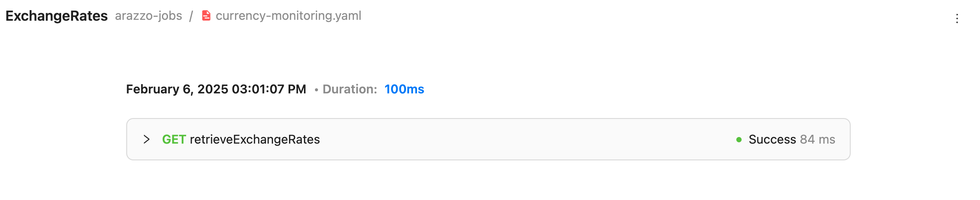Click the Success status text
Screen dimensions: 980x200
pyautogui.click(x=772, y=140)
